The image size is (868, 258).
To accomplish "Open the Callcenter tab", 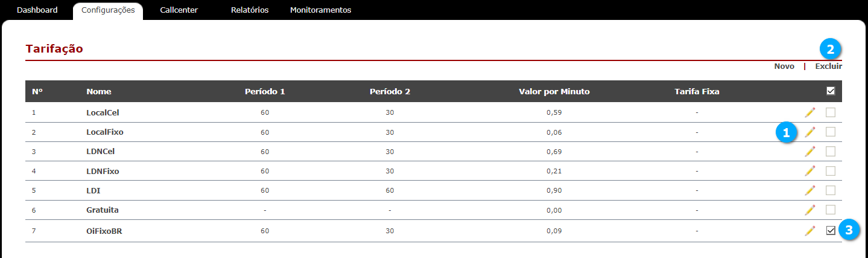I will click(179, 10).
